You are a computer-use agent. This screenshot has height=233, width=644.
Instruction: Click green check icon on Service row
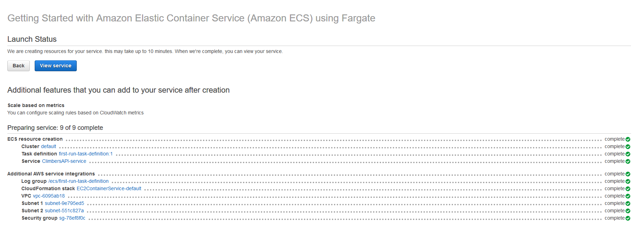[628, 161]
